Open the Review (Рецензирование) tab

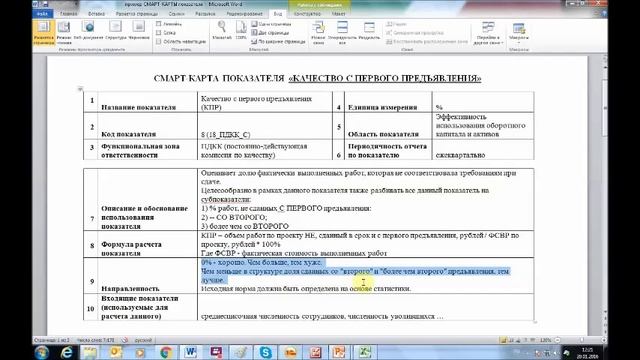coord(244,14)
